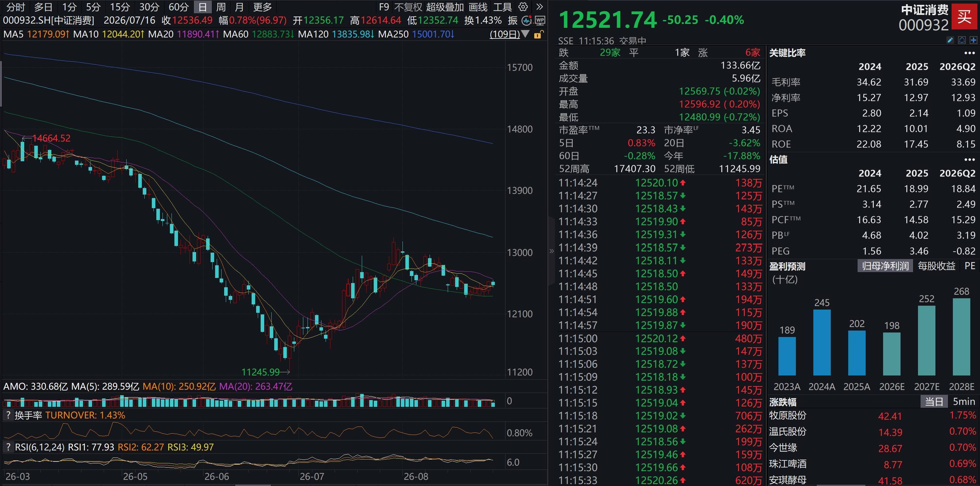This screenshot has width=980, height=486.
Task: Switch to 周 period tab
Action: (x=221, y=7)
